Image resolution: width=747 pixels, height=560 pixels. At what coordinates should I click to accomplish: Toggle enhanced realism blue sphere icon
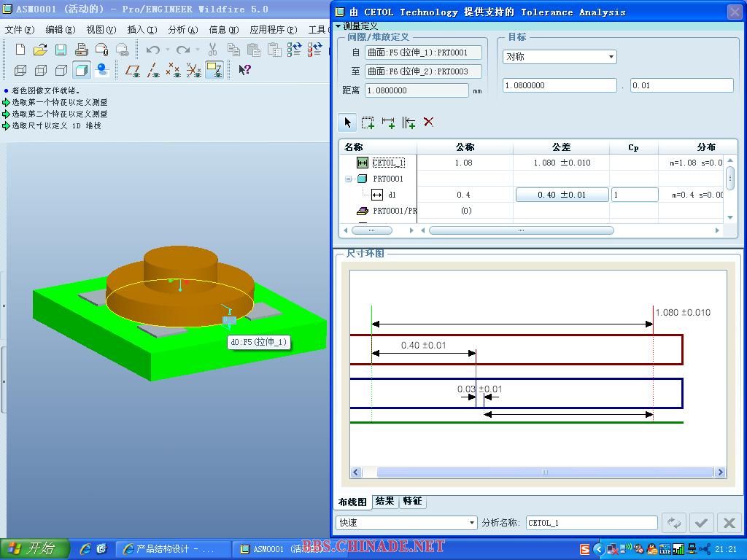pos(102,71)
